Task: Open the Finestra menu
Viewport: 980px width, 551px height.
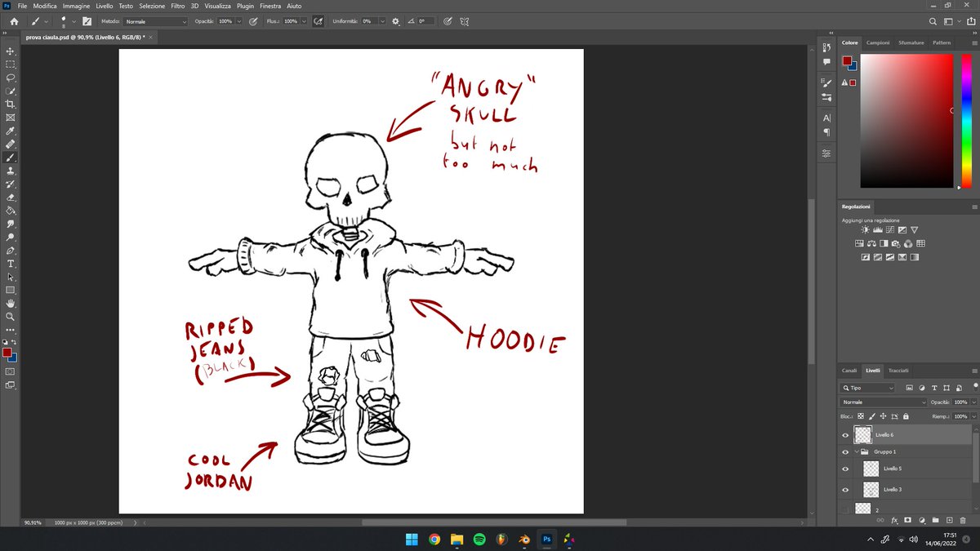Action: coord(270,6)
